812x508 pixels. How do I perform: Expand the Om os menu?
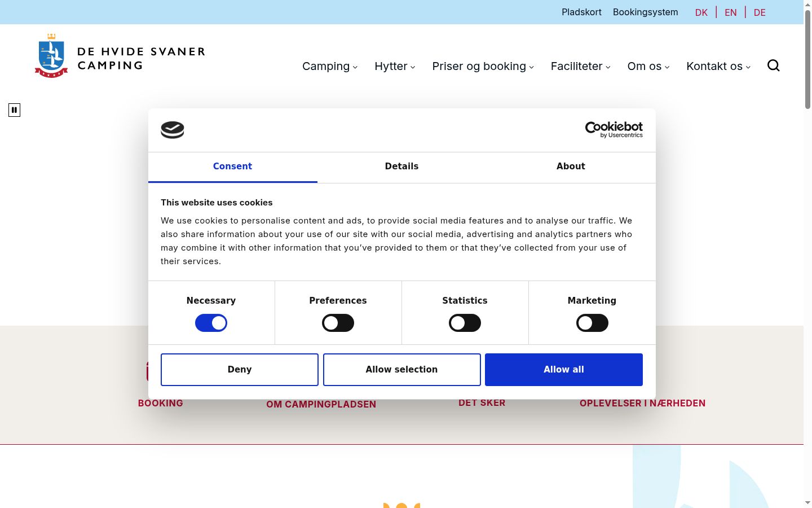click(648, 66)
